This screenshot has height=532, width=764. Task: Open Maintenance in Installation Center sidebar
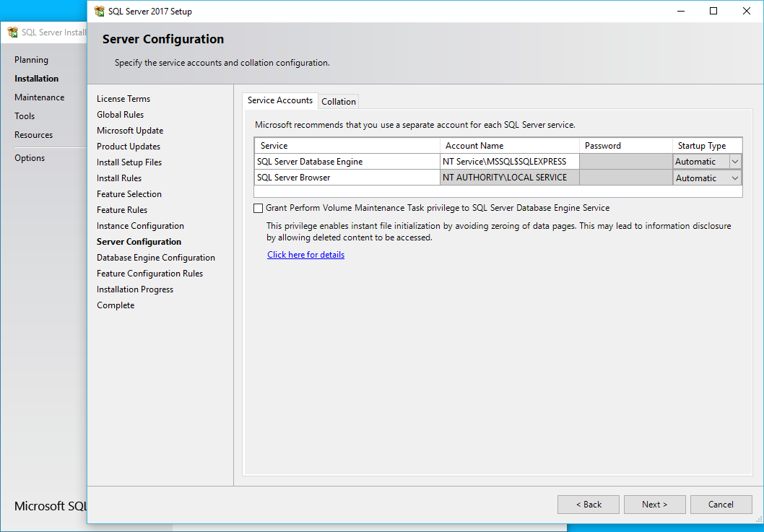40,97
